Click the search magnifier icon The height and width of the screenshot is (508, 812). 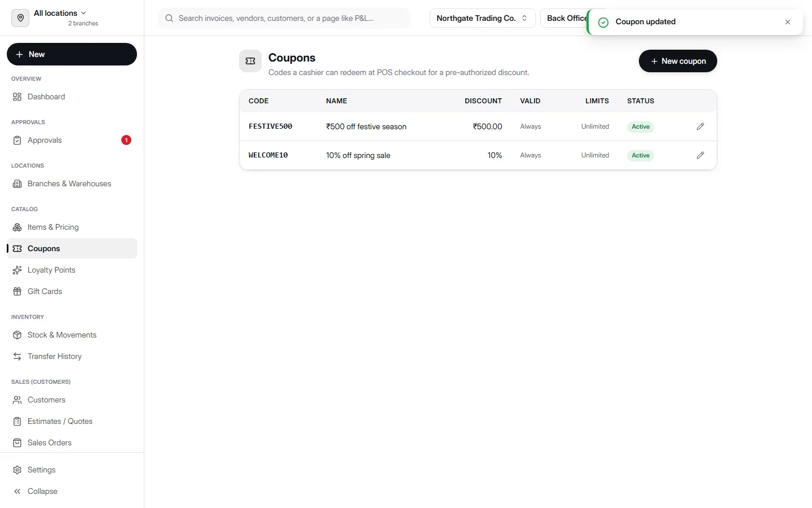point(169,18)
